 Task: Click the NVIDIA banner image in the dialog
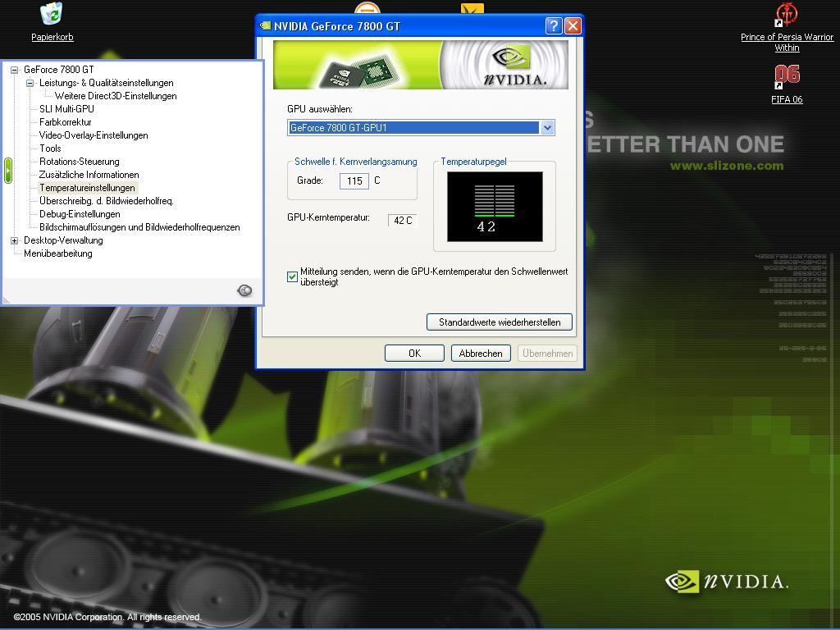coord(421,65)
